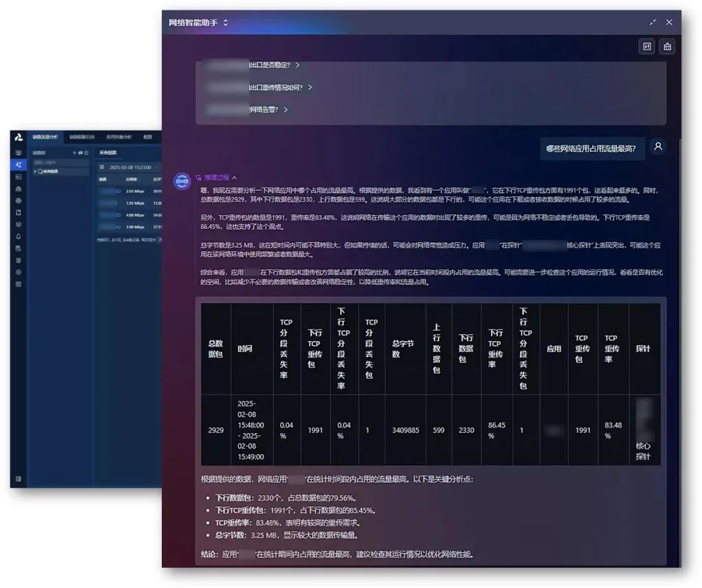Screen dimensions: 702x588
Task: Click the small icon beside the 2.93 Mbps row
Action: point(118,191)
